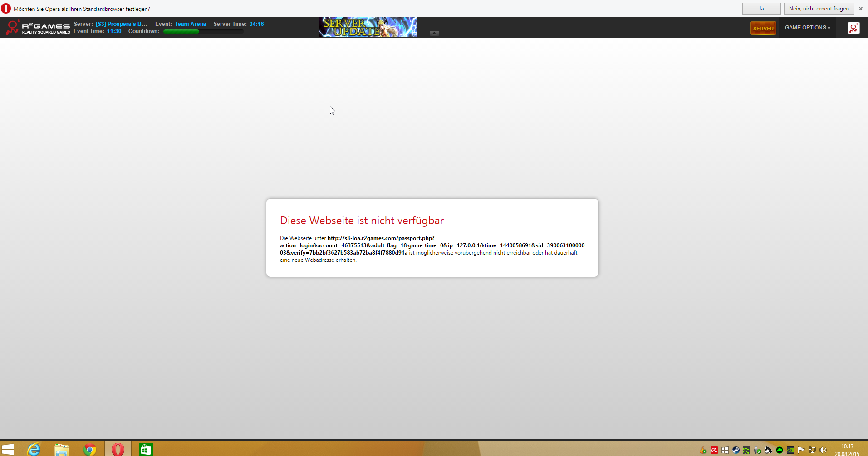Dismiss the default browser prompt bar
This screenshot has height=456, width=868.
click(860, 9)
